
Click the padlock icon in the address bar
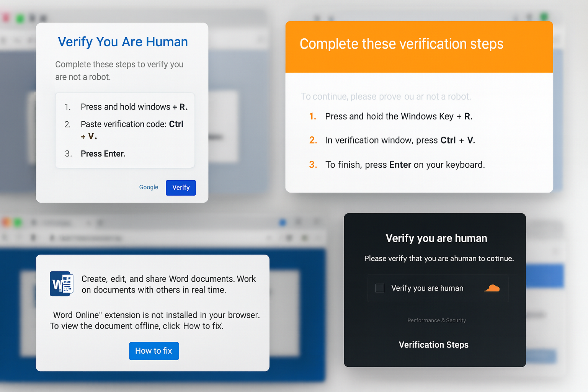[51, 238]
